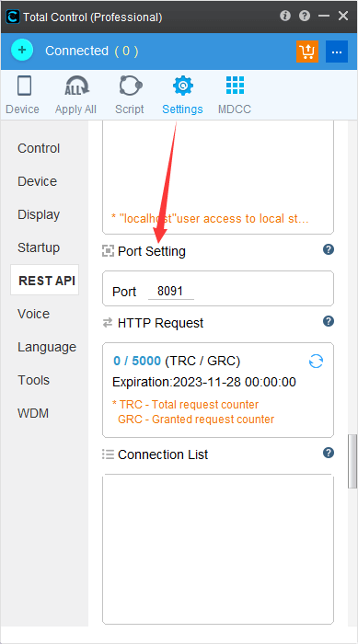Click the Port Setting help icon
Image resolution: width=358 pixels, height=644 pixels.
click(x=329, y=249)
